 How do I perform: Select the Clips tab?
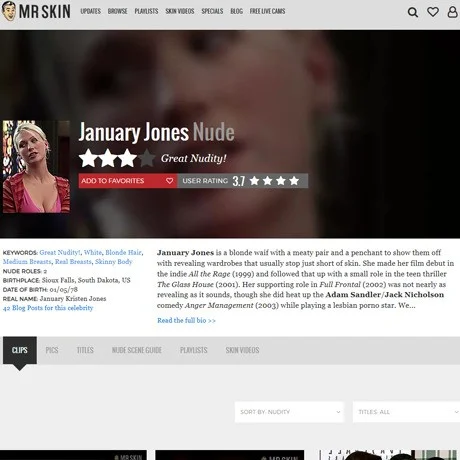pos(20,350)
